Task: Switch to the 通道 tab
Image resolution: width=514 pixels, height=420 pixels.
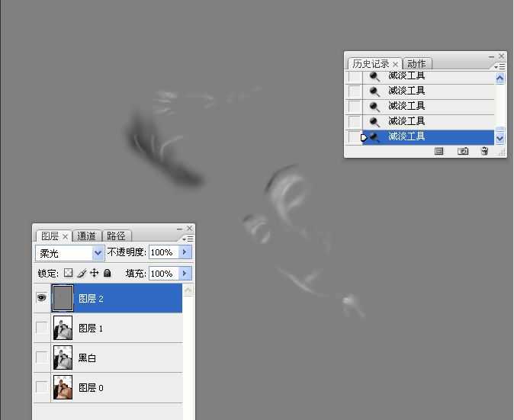Action: [x=87, y=236]
